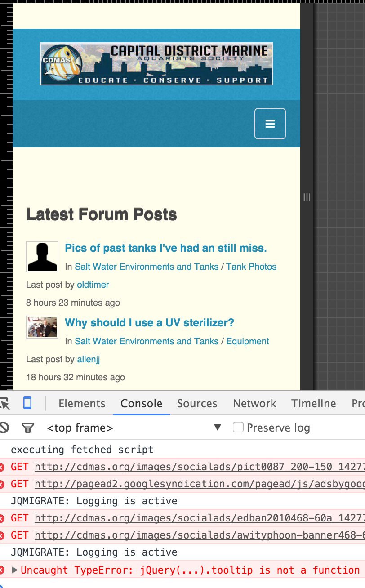Click the Equipment category link

click(248, 341)
